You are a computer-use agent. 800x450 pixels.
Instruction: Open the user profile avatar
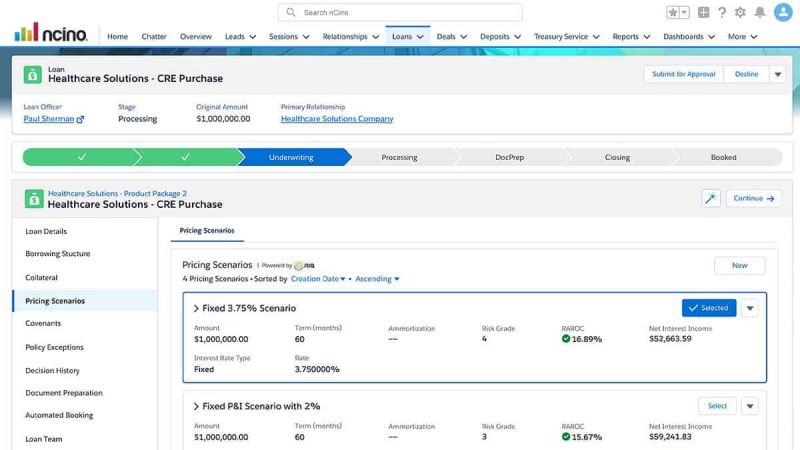pos(782,13)
